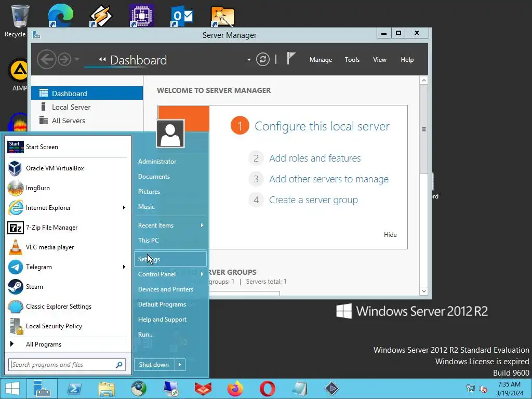The width and height of the screenshot is (532, 399).
Task: Open Local Security Policy
Action: 68,326
